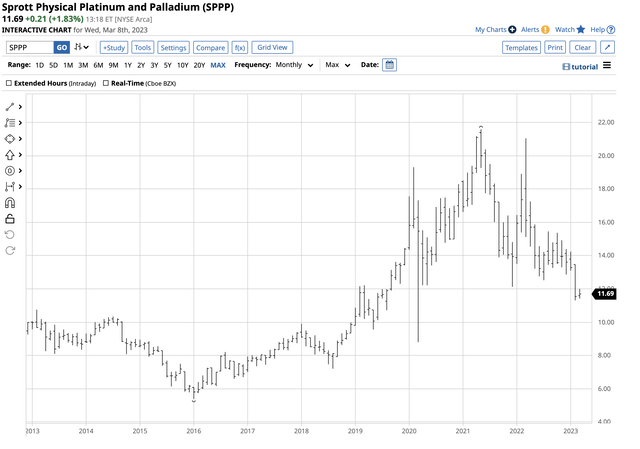Click the 11.69 current price label

pos(605,293)
